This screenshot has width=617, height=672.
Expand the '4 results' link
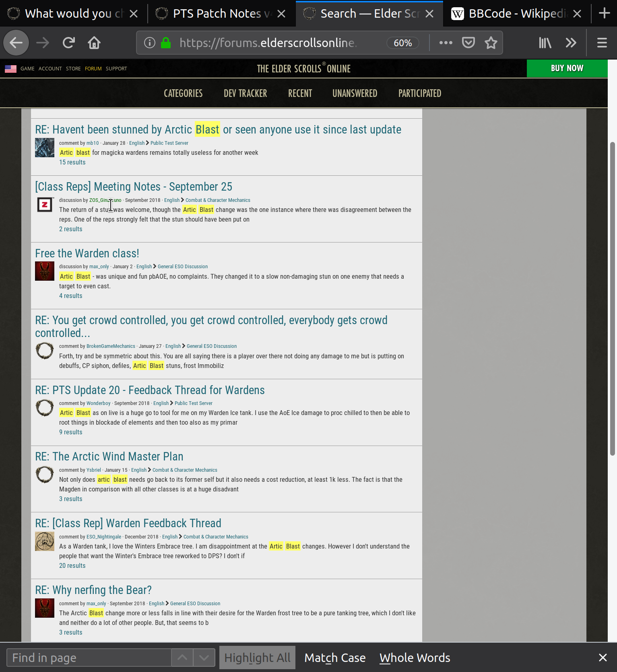(71, 296)
